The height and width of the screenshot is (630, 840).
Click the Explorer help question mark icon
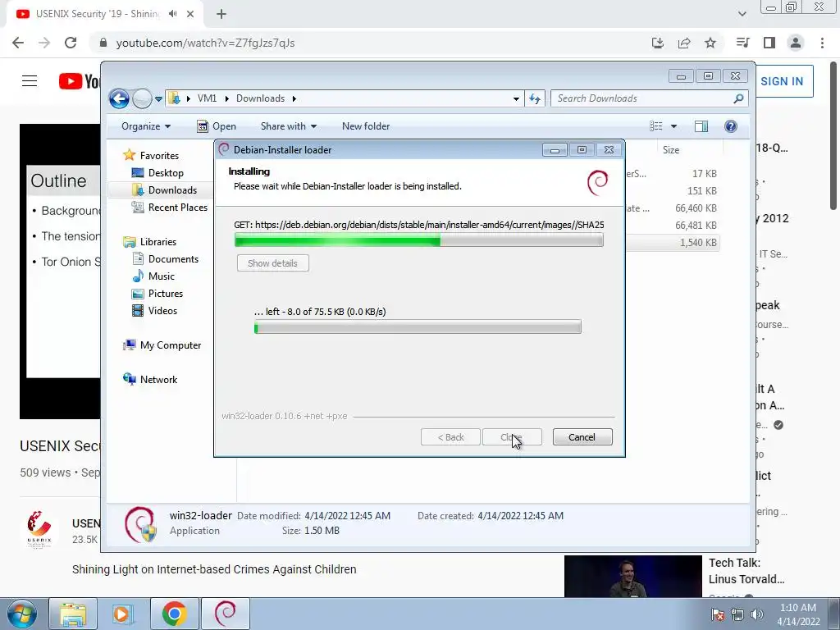click(731, 126)
